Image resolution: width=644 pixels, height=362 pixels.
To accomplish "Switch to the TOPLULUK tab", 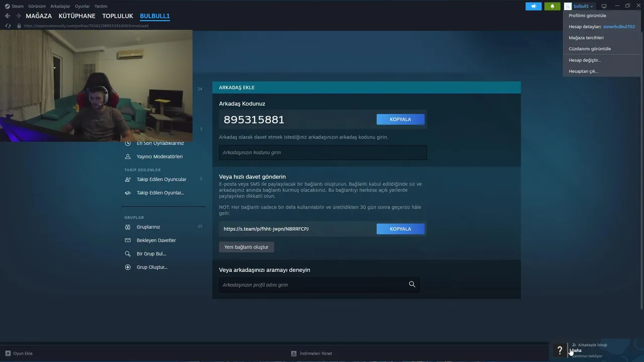I will pyautogui.click(x=118, y=16).
